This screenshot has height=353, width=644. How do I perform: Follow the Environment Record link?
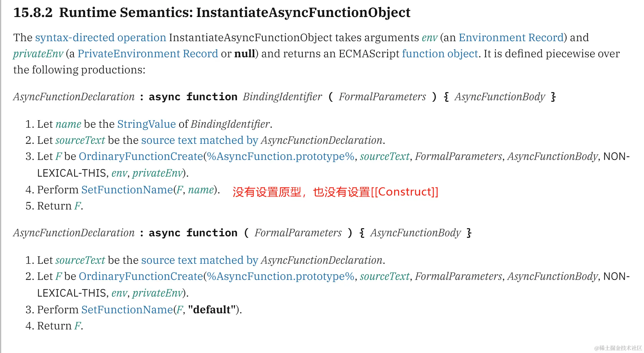(511, 38)
